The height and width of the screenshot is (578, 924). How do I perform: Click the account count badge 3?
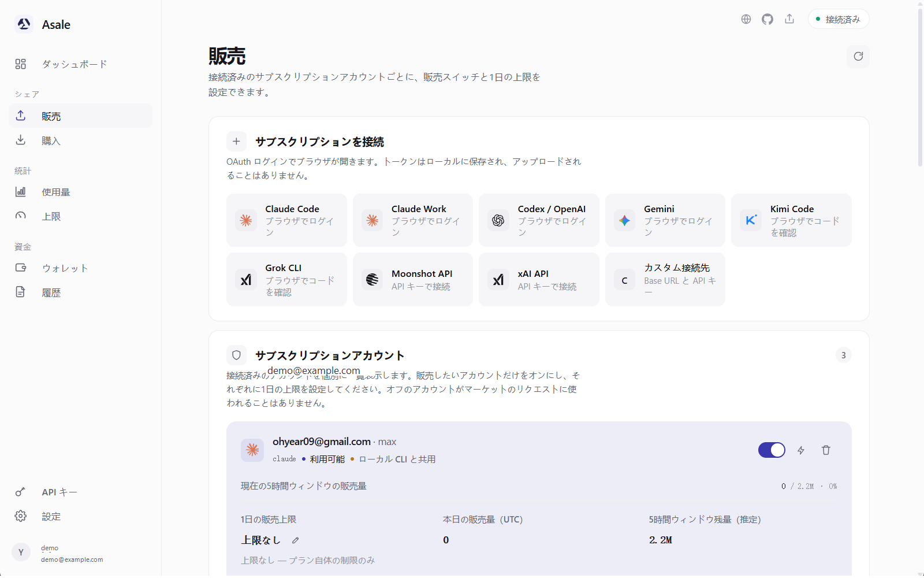[843, 355]
